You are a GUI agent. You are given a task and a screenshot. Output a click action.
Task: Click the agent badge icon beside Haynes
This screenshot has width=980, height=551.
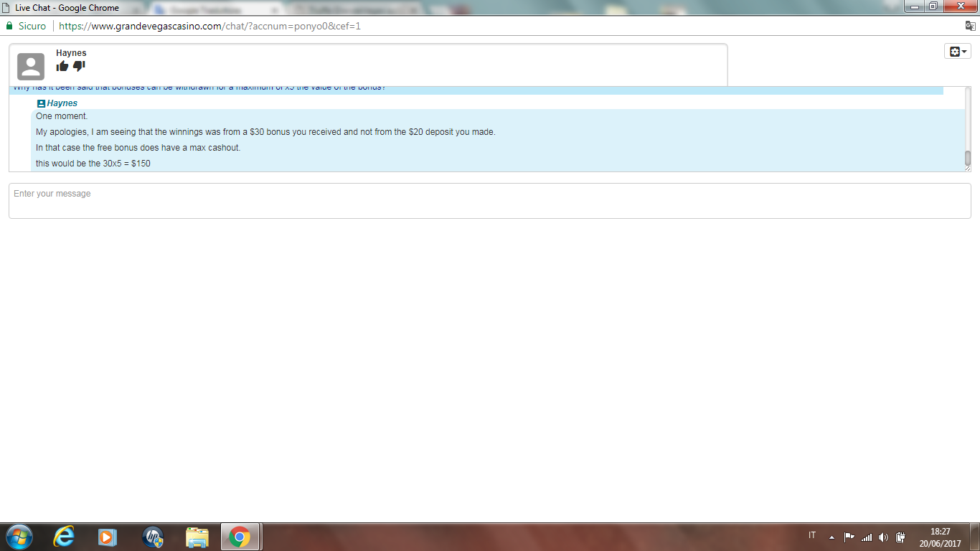coord(41,103)
